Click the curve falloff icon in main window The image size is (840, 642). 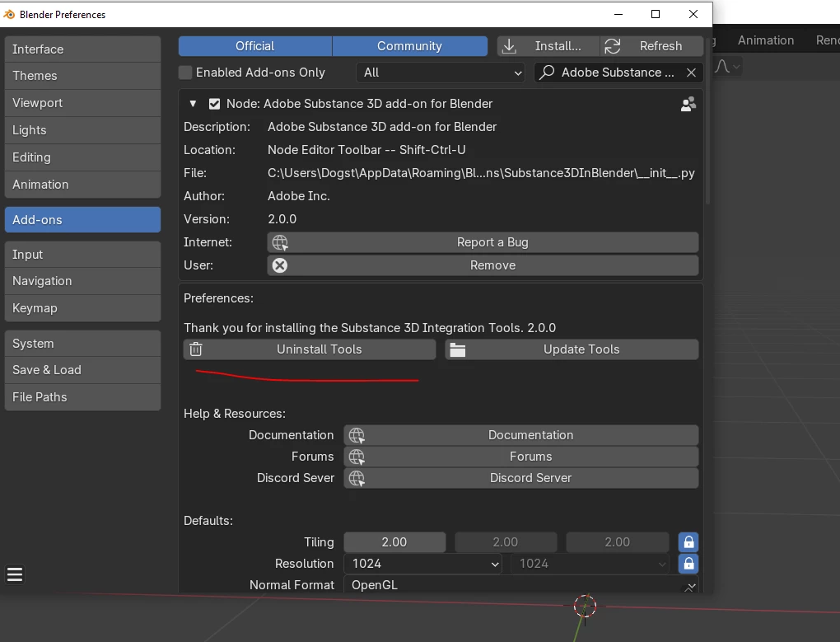tap(722, 67)
